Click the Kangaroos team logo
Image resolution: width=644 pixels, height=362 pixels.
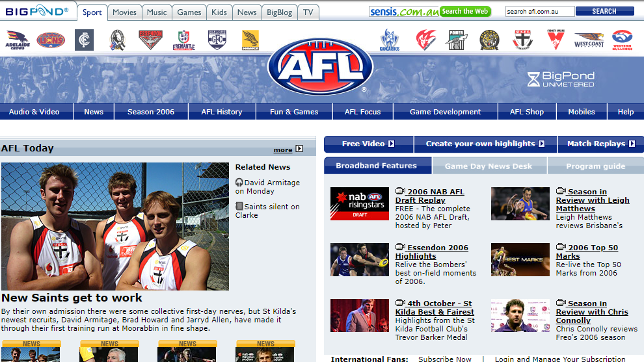(x=390, y=40)
